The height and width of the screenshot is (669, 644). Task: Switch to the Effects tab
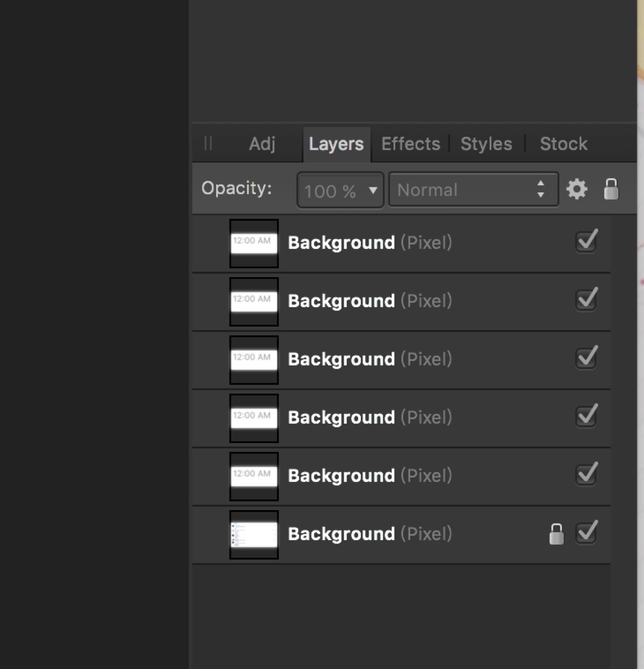coord(411,144)
